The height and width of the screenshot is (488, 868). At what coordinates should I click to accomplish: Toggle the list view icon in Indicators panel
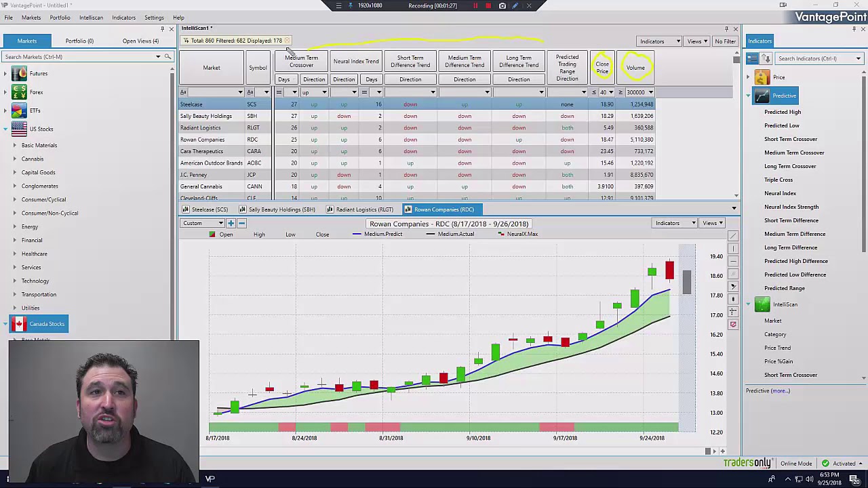coord(753,58)
